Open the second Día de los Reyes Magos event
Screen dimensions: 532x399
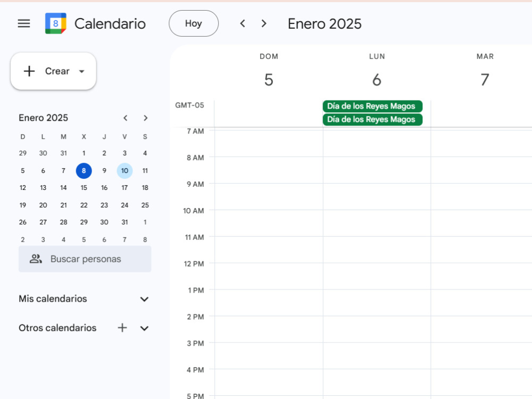(x=372, y=119)
